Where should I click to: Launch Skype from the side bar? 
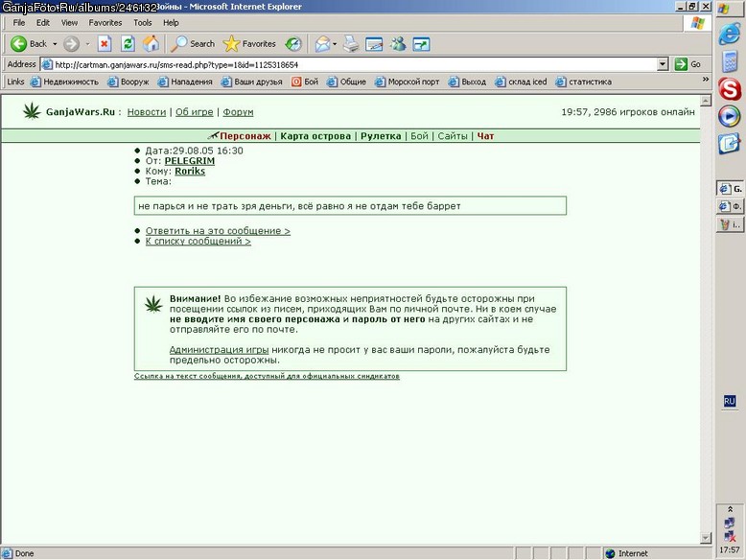(x=730, y=89)
